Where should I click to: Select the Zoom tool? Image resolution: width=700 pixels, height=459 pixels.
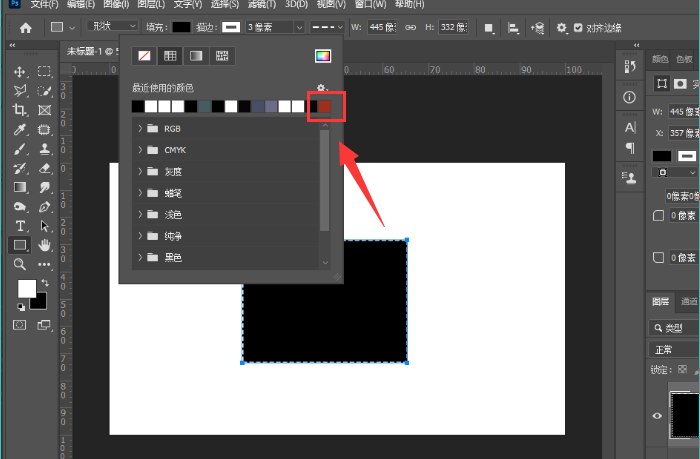(20, 264)
